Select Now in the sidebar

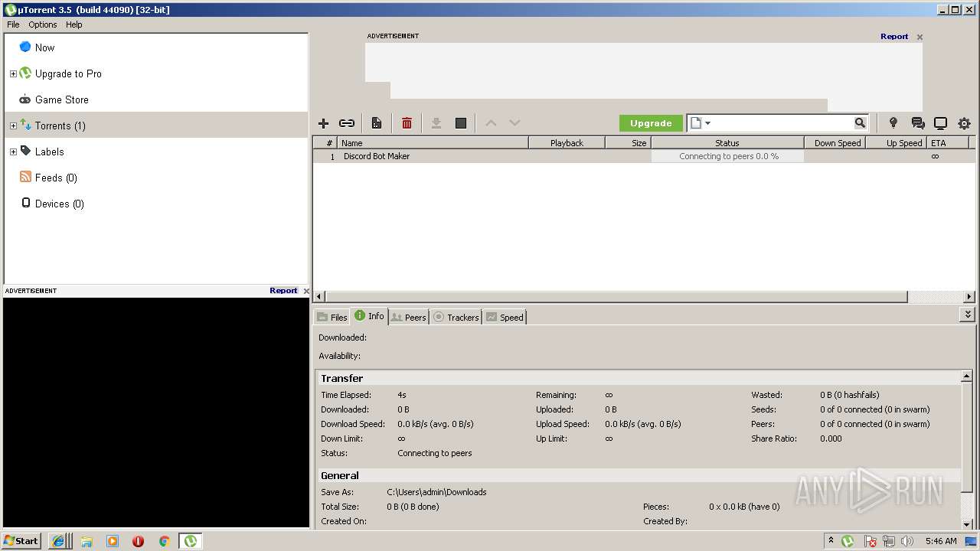tap(44, 47)
